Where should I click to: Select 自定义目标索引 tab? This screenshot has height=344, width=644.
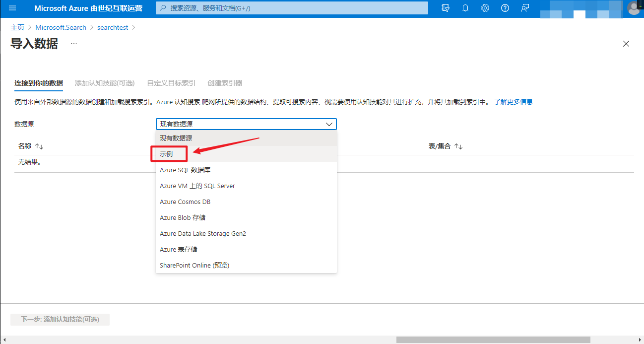[x=171, y=83]
